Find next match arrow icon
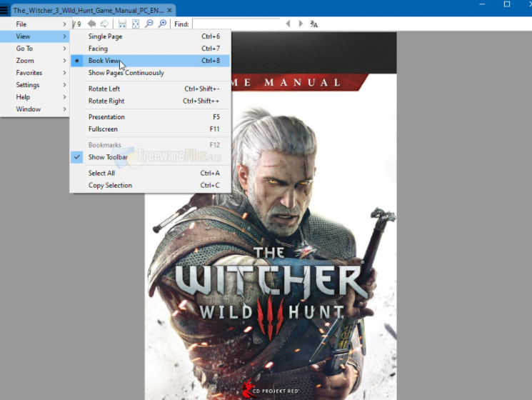Viewport: 532px width, 400px height. pyautogui.click(x=301, y=24)
